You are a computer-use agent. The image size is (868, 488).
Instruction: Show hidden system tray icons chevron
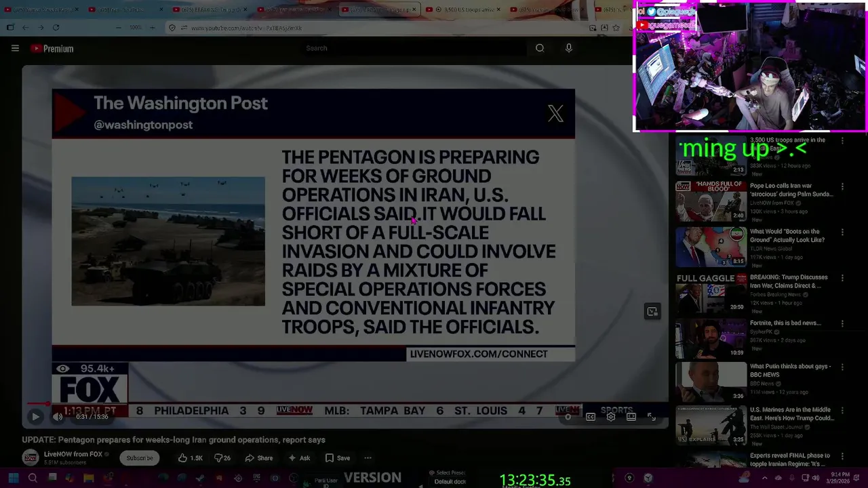click(765, 478)
